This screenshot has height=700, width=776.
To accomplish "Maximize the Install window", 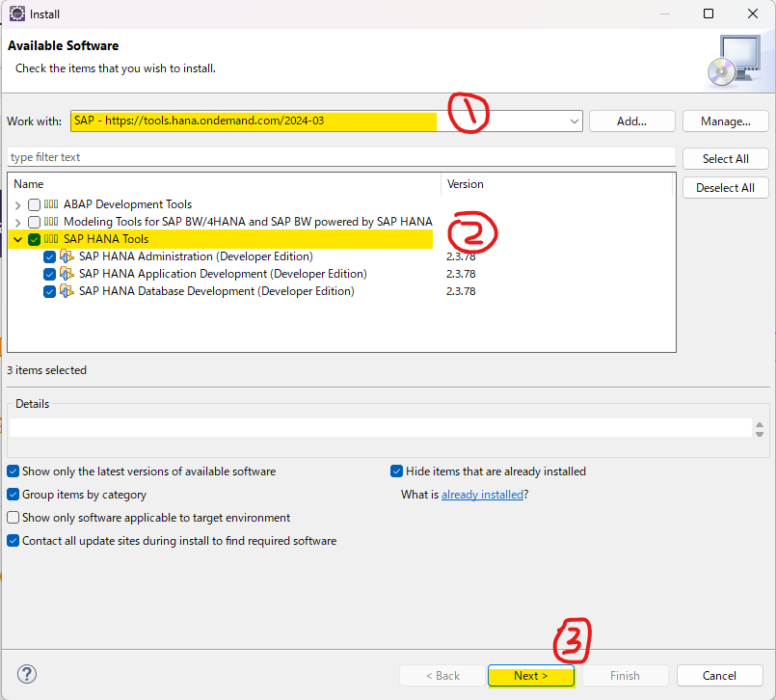I will [x=709, y=13].
